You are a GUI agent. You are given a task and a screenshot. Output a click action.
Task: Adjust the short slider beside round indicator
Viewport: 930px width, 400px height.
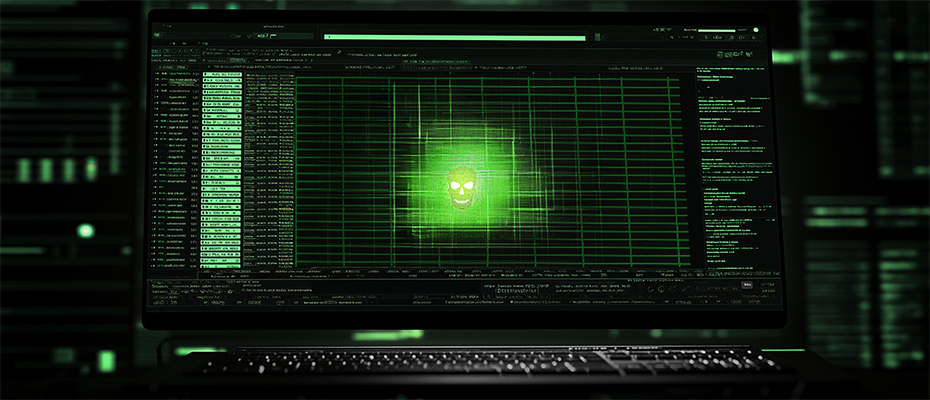click(x=716, y=30)
